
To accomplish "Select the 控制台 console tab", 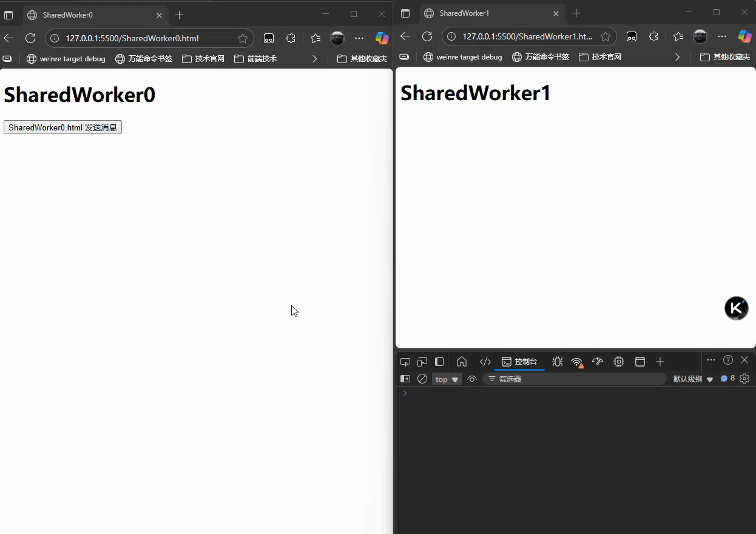I will tap(519, 362).
